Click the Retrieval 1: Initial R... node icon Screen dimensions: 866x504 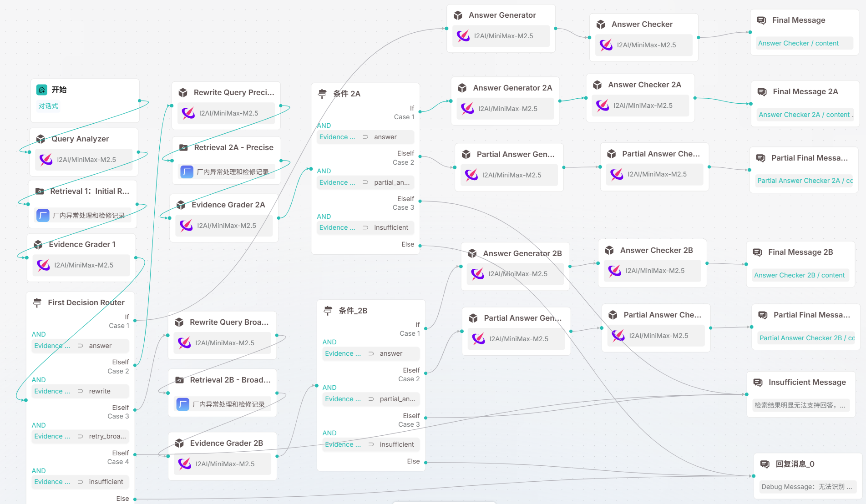click(40, 191)
